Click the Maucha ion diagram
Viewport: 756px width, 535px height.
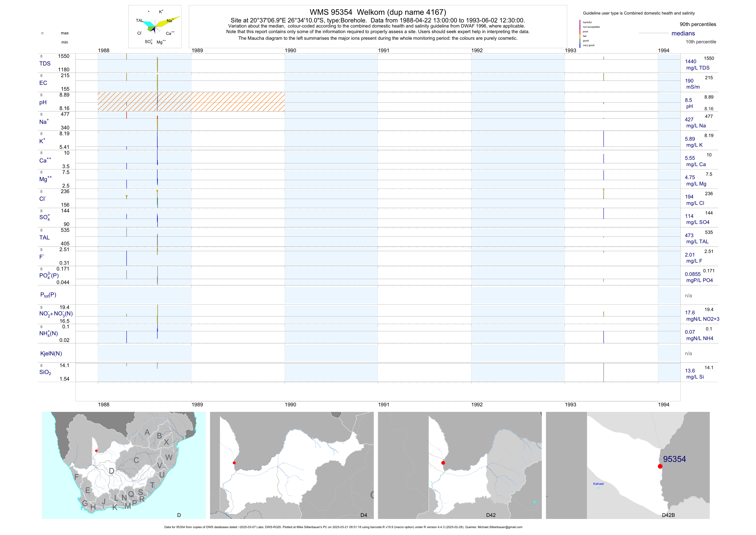[x=155, y=26]
